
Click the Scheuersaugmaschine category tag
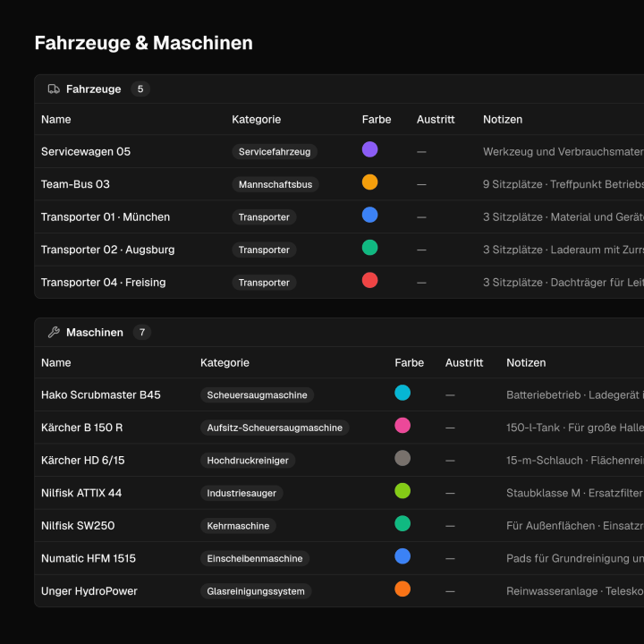click(257, 394)
